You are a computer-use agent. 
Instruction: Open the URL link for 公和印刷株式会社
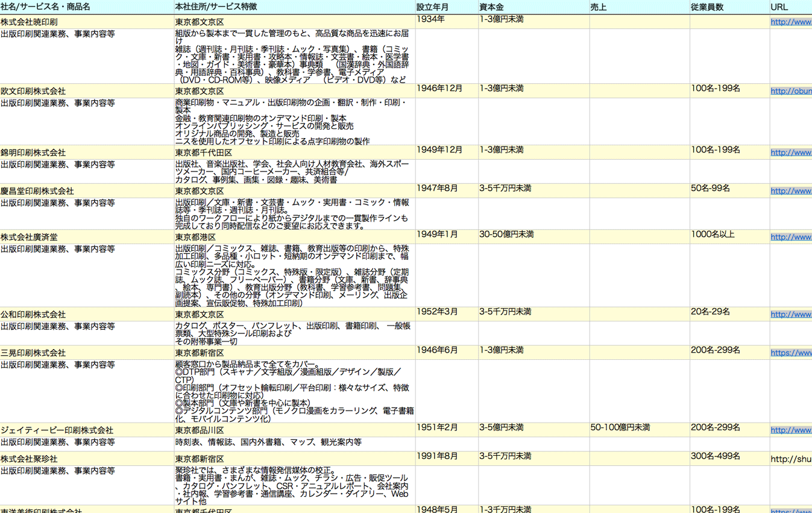point(791,315)
